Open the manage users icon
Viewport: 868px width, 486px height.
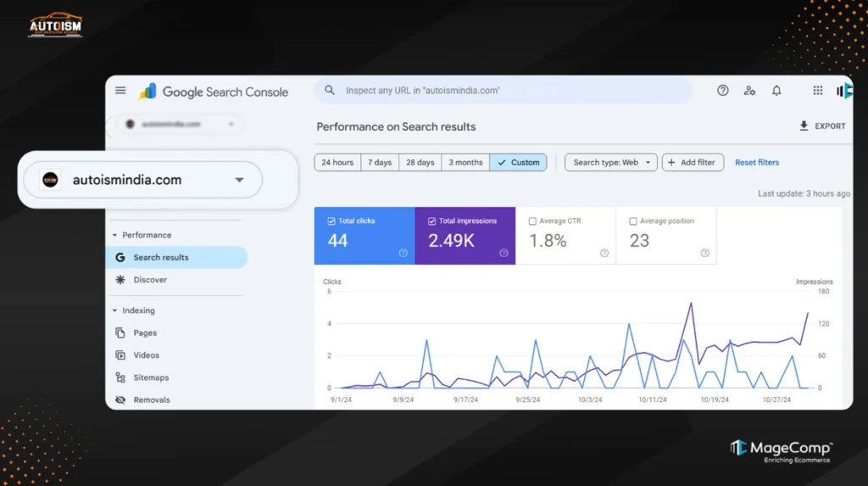[749, 91]
